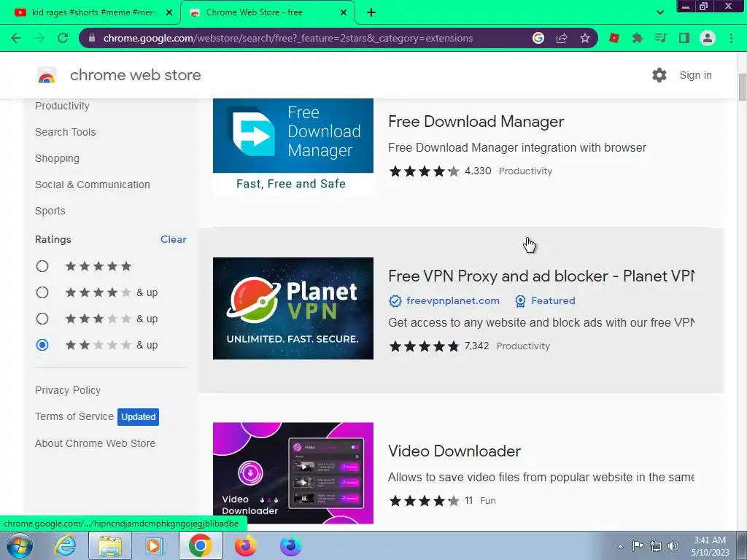Go back with the browser back arrow

coord(16,38)
